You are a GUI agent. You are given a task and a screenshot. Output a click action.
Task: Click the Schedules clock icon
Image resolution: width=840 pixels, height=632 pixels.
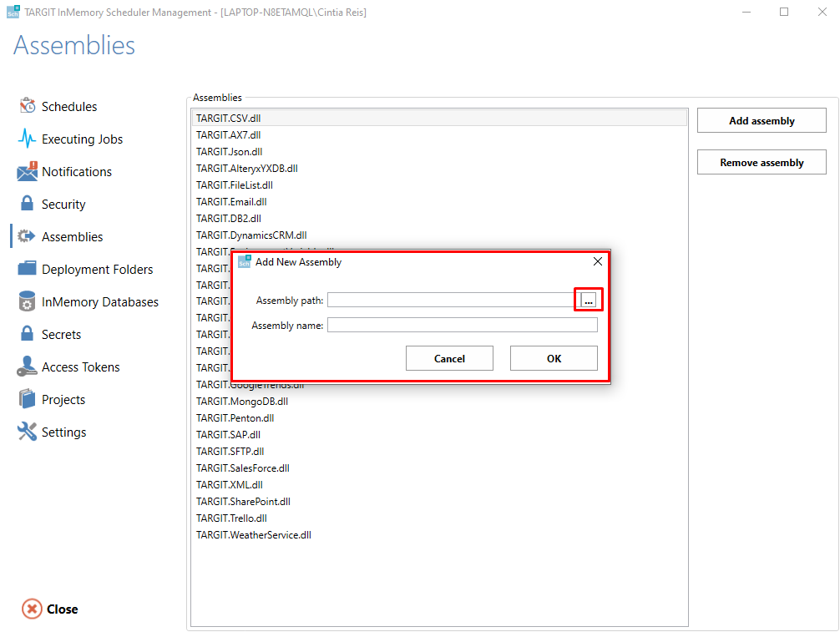28,105
